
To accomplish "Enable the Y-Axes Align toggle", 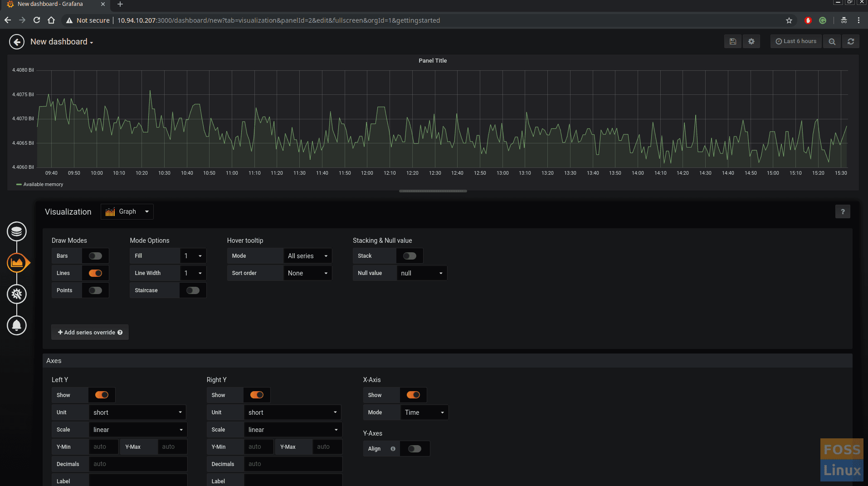I will tap(414, 449).
